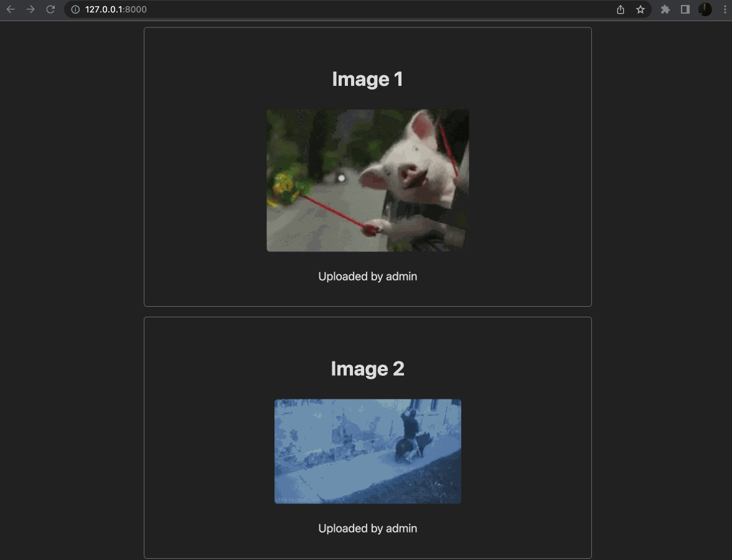Click 'Uploaded by admin' under Image 2

click(x=367, y=528)
